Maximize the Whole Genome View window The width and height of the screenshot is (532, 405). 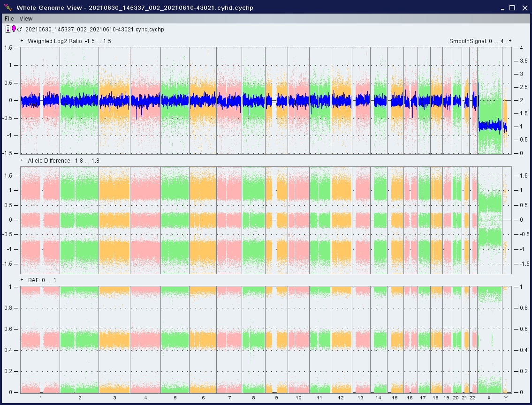pyautogui.click(x=512, y=7)
